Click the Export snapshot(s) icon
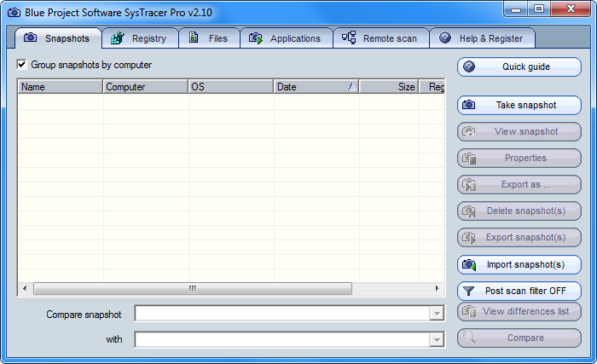 point(469,238)
